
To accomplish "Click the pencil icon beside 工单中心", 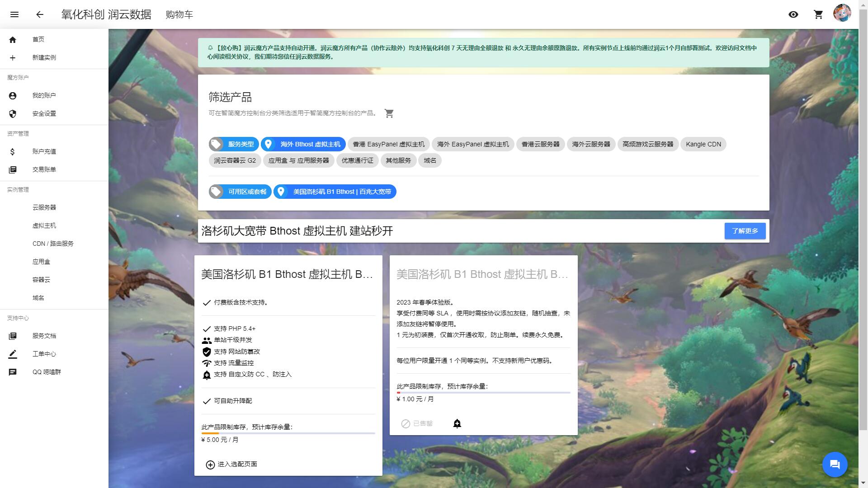I will [x=13, y=354].
